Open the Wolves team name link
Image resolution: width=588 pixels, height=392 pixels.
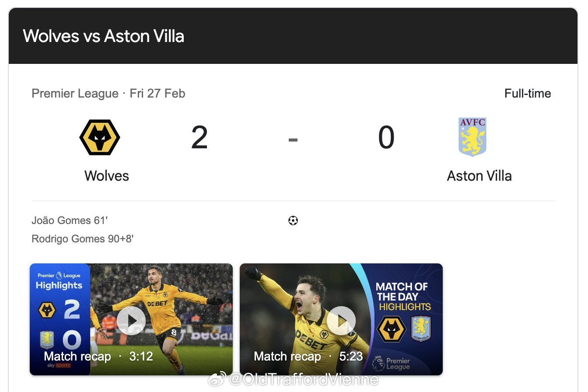tap(107, 176)
